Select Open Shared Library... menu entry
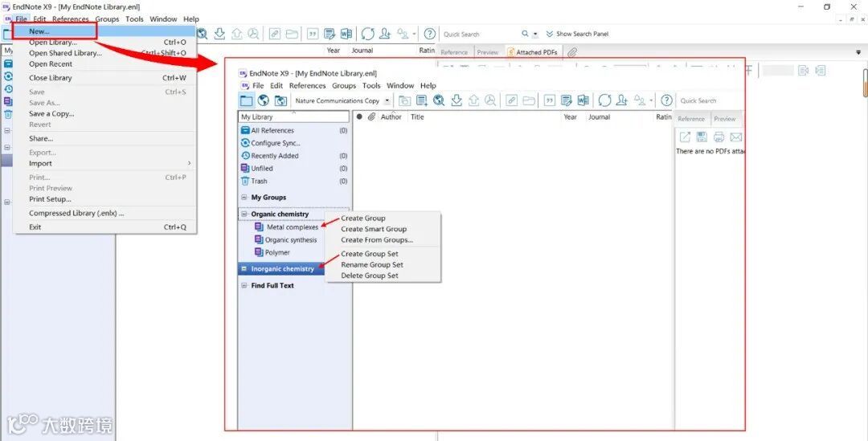Viewport: 868px width, 441px height. pyautogui.click(x=65, y=53)
